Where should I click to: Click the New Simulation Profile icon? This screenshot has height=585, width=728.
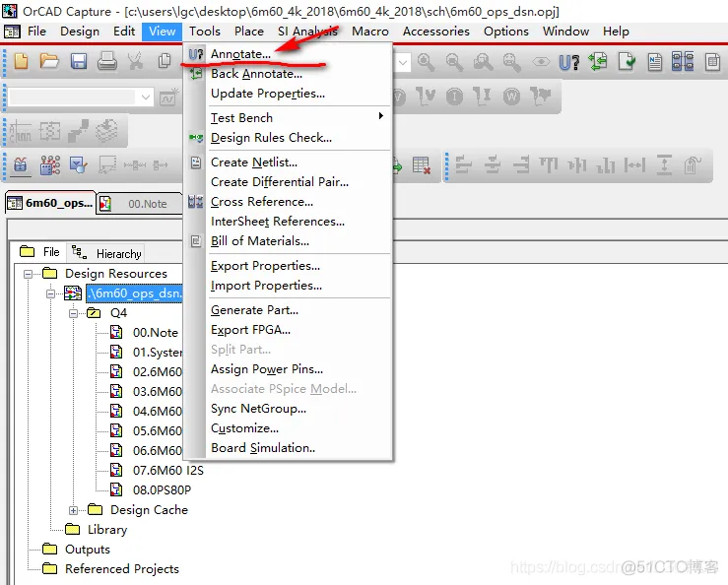(169, 97)
